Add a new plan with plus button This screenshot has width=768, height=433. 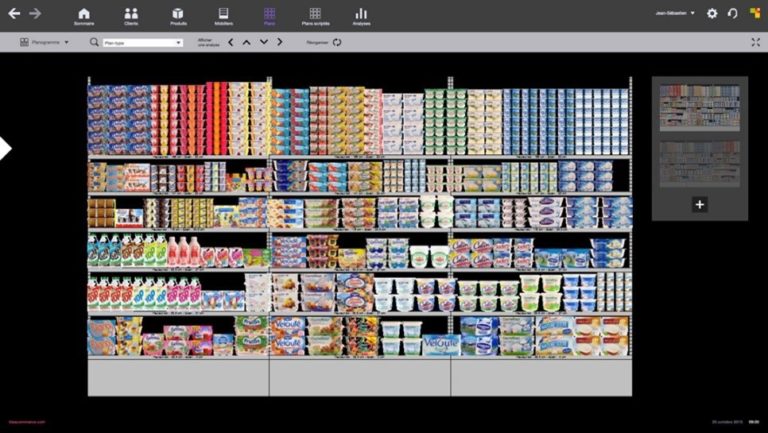coord(699,204)
